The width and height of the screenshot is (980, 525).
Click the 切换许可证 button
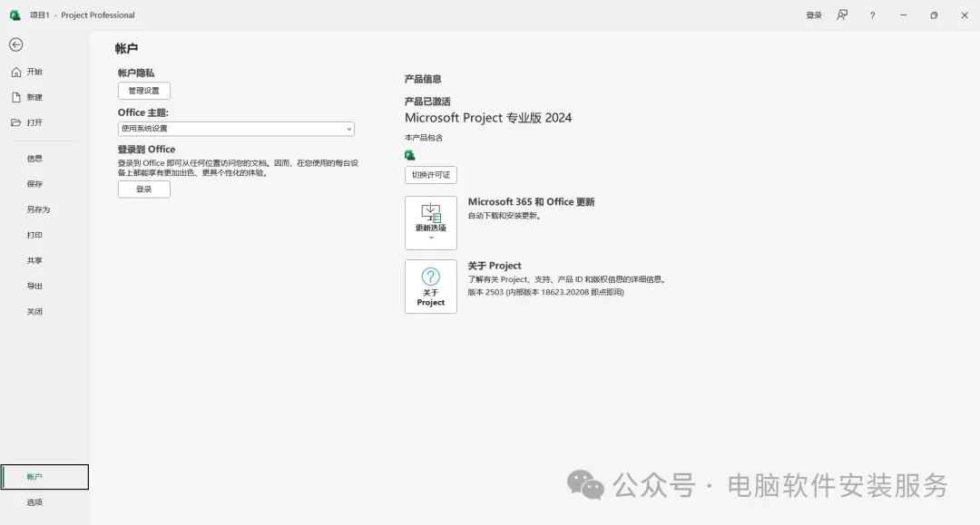(431, 175)
